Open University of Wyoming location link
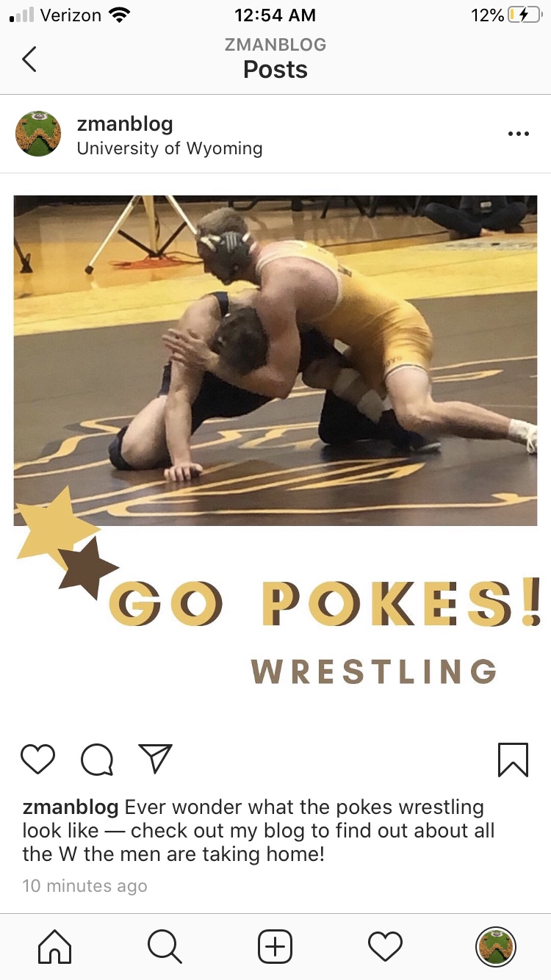 coord(170,148)
